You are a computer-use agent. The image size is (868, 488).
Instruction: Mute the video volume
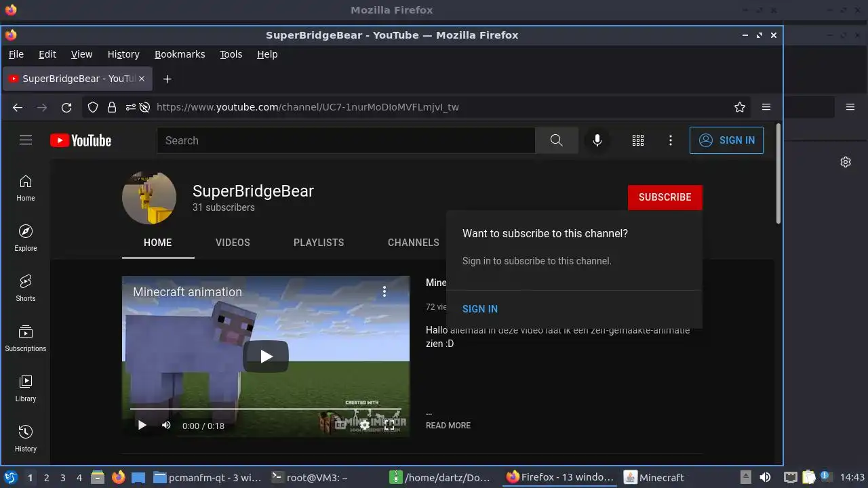coord(166,426)
